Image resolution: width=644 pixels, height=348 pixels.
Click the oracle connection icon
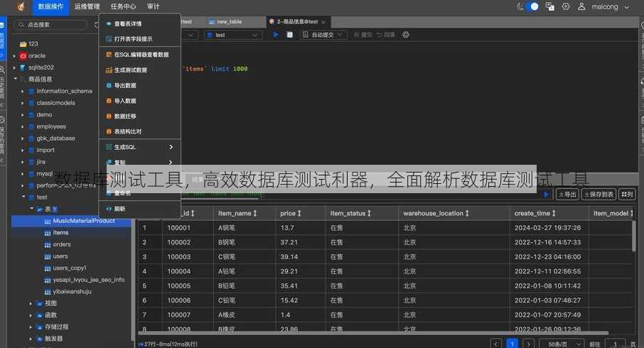[x=23, y=55]
